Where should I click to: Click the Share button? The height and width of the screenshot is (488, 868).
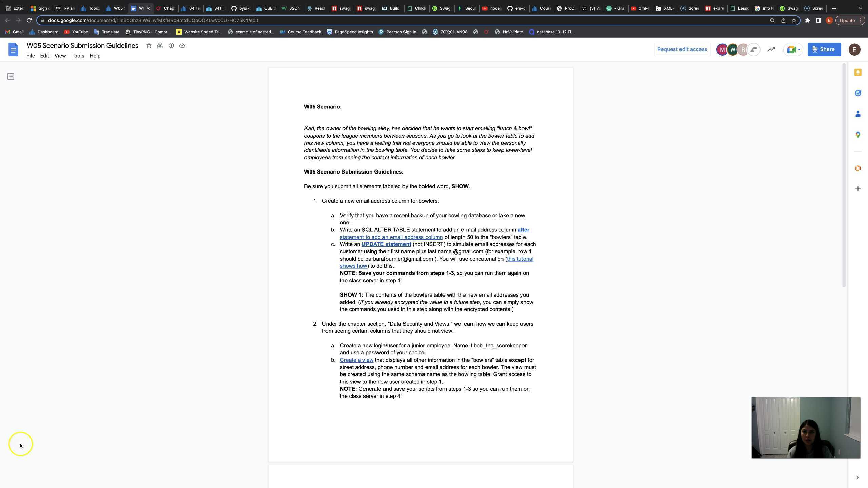(x=824, y=49)
